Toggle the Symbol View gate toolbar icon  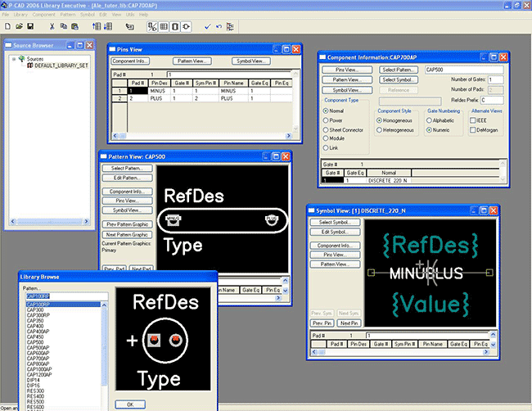click(186, 26)
